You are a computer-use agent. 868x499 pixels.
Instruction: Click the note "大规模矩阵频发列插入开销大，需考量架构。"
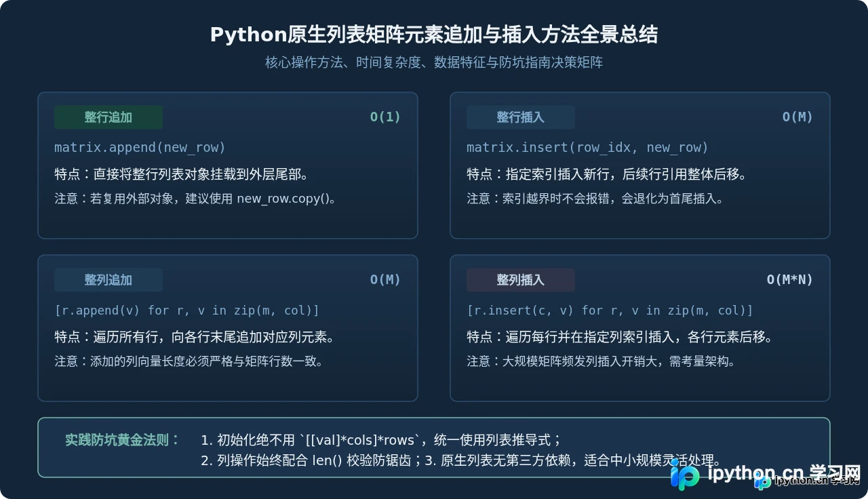601,361
